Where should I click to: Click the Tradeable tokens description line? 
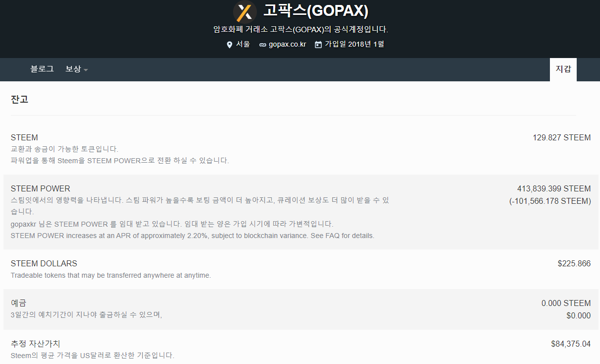coord(111,275)
